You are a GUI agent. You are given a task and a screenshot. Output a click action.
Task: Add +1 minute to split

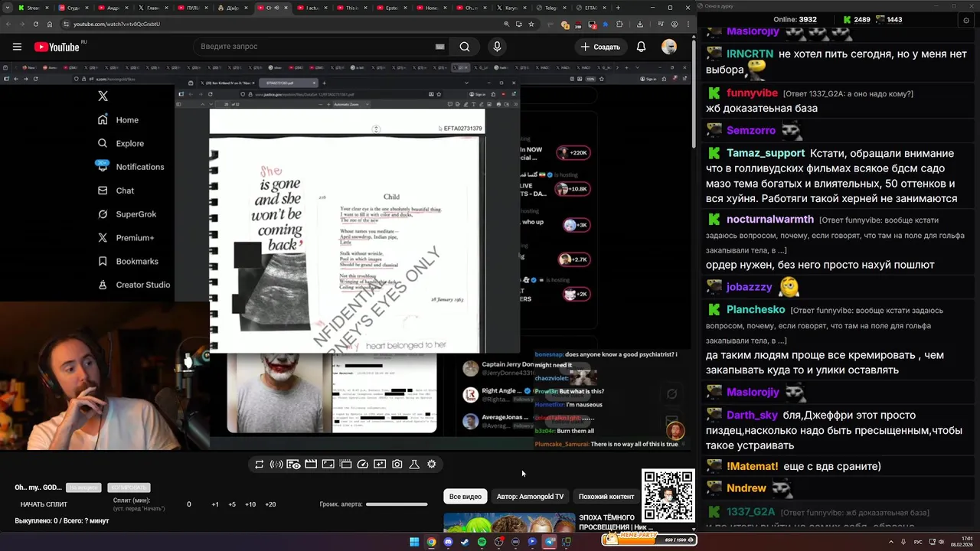point(215,505)
